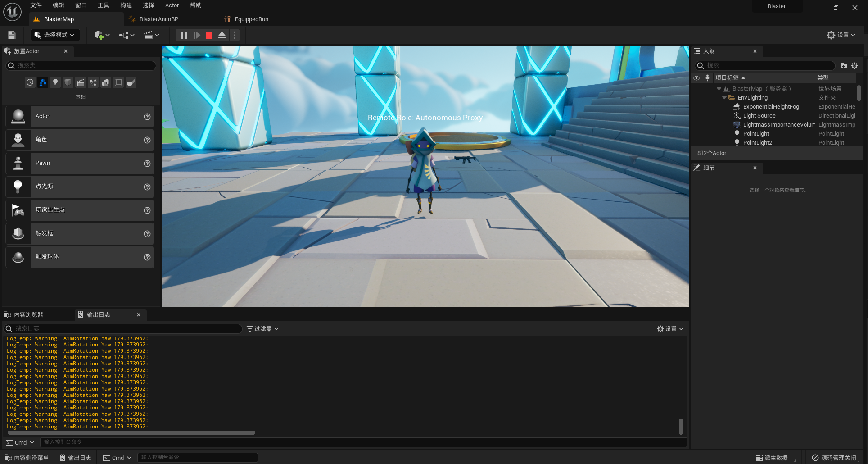Open the quick add content dropdown

point(102,35)
